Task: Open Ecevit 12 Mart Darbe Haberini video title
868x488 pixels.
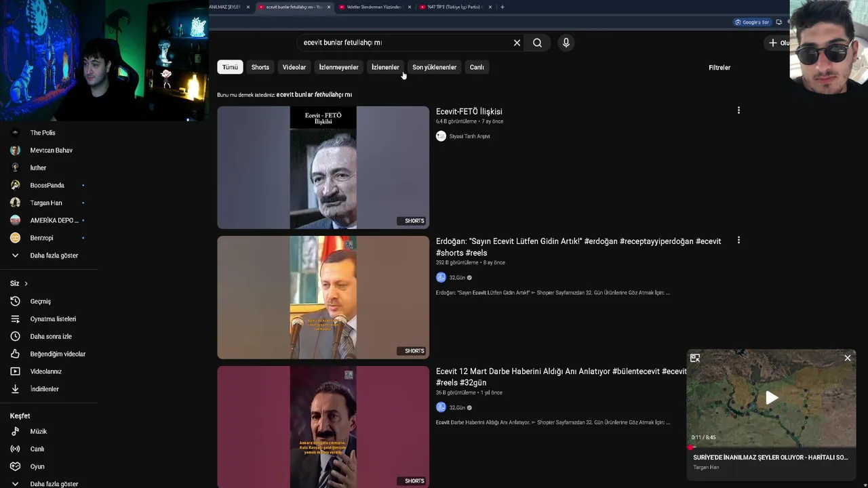Action: click(x=561, y=377)
